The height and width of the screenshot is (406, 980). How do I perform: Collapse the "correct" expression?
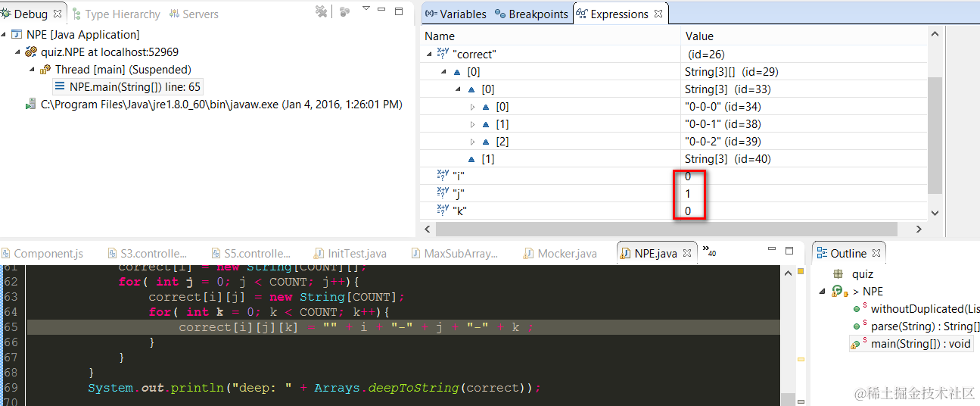pos(429,55)
